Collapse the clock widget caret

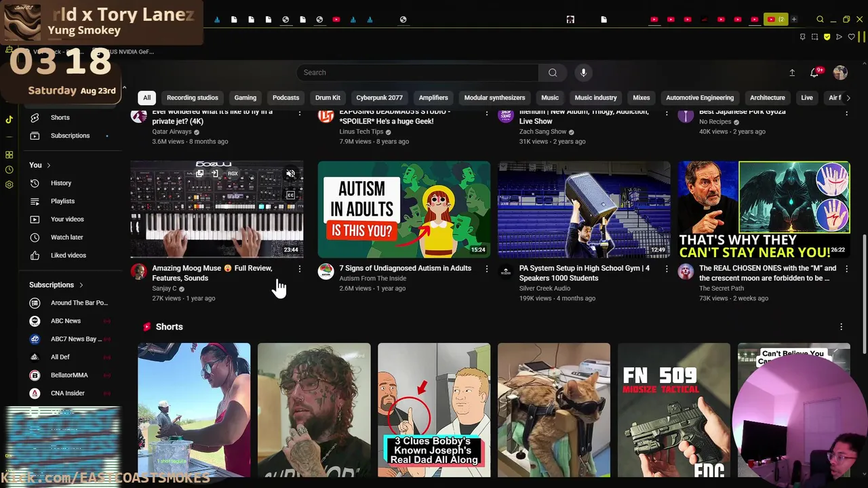(x=124, y=89)
